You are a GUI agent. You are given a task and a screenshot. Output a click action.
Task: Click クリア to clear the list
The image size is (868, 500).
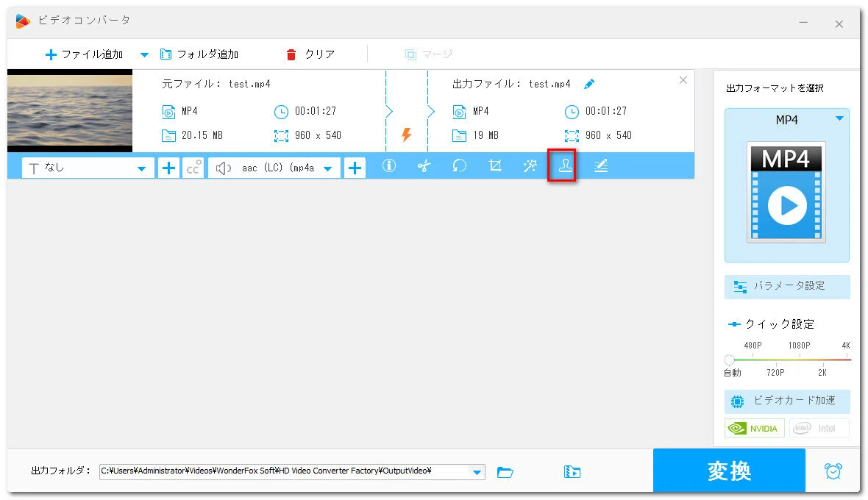tap(310, 54)
